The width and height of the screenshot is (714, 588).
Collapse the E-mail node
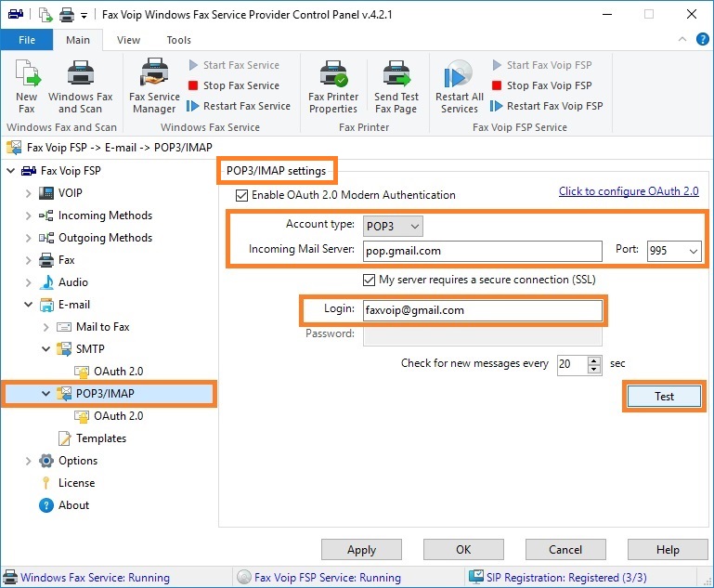[28, 305]
